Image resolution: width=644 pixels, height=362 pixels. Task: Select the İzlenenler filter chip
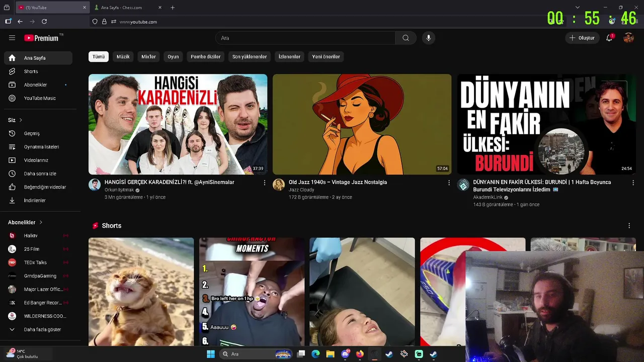pyautogui.click(x=289, y=57)
